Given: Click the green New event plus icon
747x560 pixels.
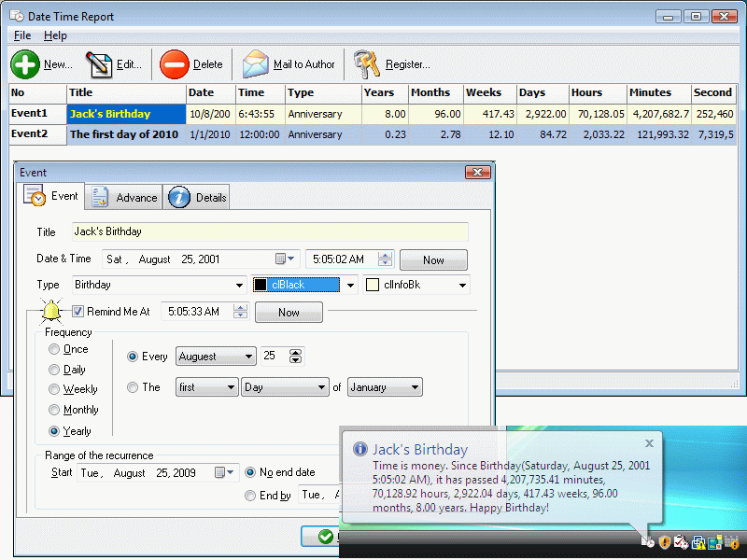Looking at the screenshot, I should tap(25, 64).
